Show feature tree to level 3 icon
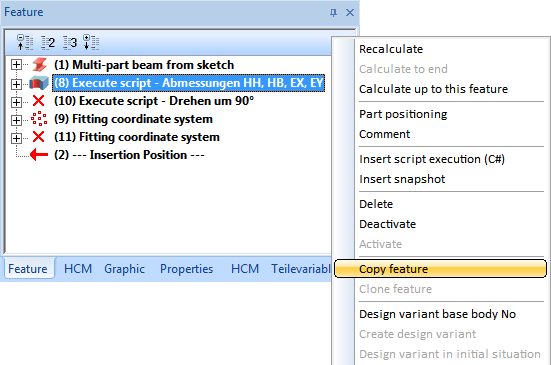 70,43
